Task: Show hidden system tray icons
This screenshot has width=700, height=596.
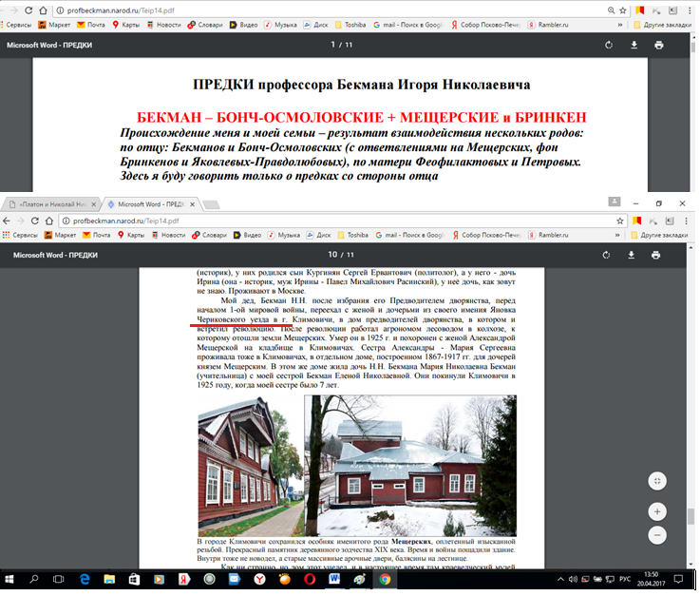Action: (560, 580)
